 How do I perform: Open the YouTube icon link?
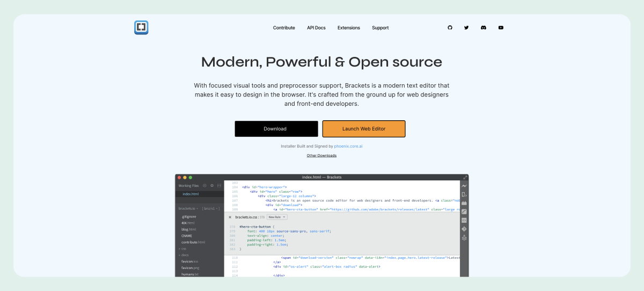(501, 27)
